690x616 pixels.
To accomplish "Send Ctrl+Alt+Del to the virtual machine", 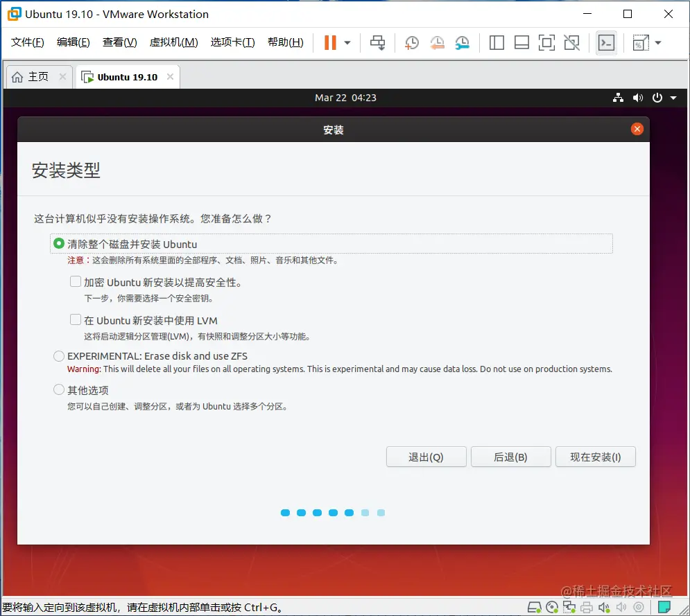I will coord(378,42).
